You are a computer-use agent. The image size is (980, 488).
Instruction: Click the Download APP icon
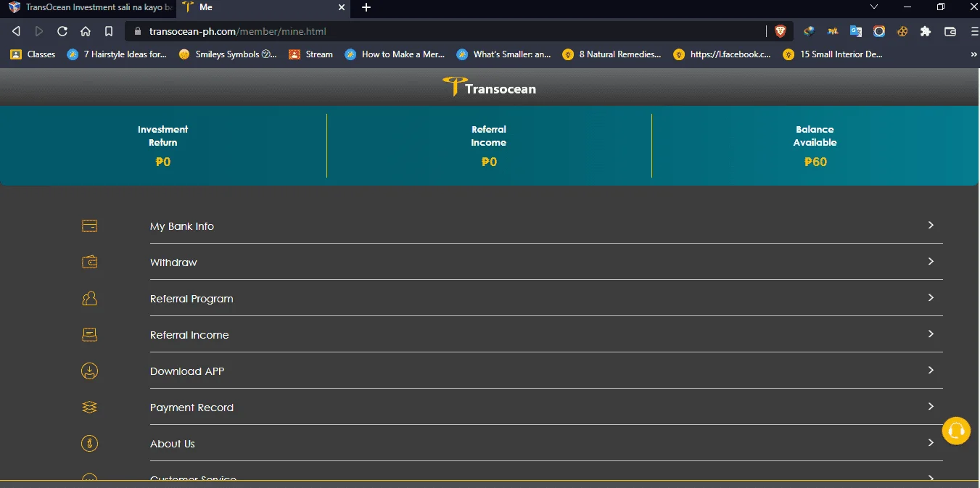pos(89,371)
